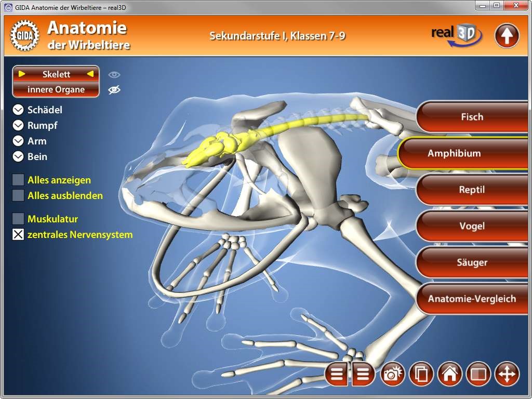Click the up-arrow button in header
532x399 pixels.
click(x=507, y=36)
